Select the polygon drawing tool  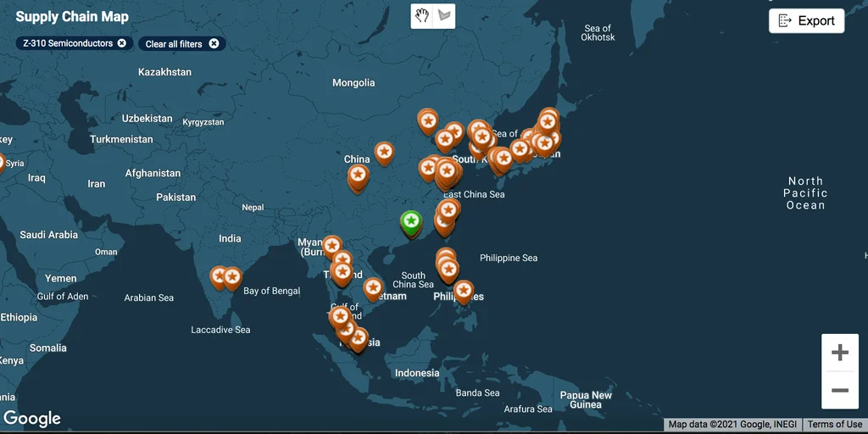coord(444,15)
